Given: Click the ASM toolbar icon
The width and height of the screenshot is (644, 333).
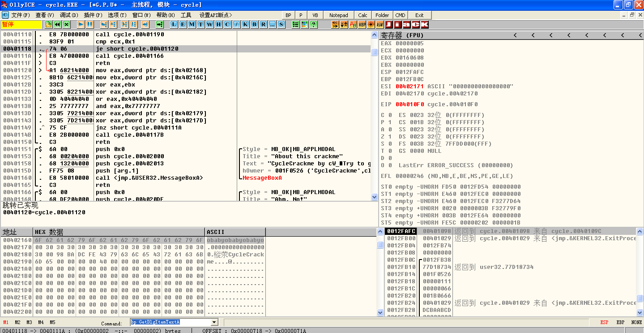Looking at the screenshot, I should (x=380, y=24).
